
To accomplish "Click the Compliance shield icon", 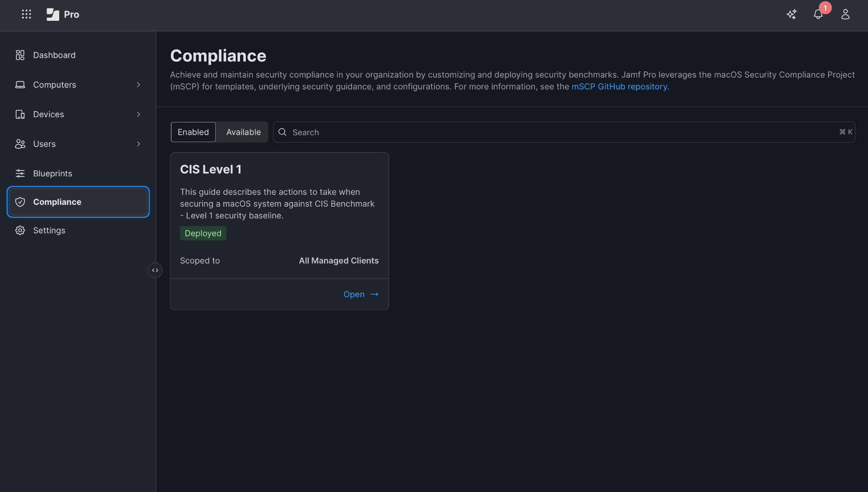I will (x=20, y=202).
